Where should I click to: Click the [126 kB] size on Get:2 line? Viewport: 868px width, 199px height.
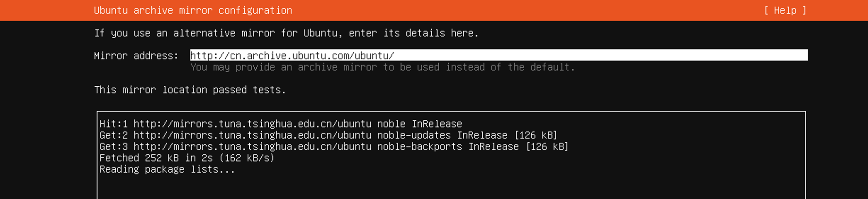point(536,135)
